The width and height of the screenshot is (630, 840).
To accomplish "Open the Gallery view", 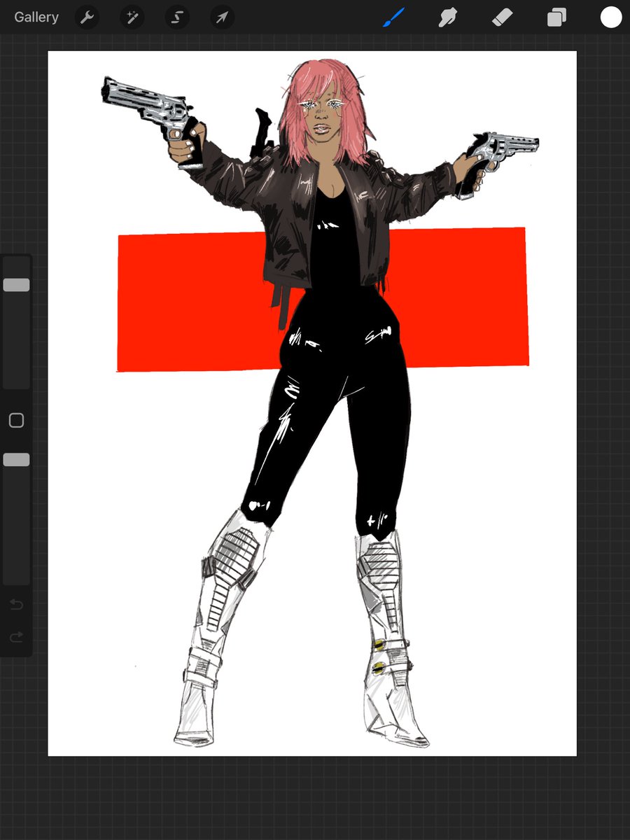I will pos(36,17).
